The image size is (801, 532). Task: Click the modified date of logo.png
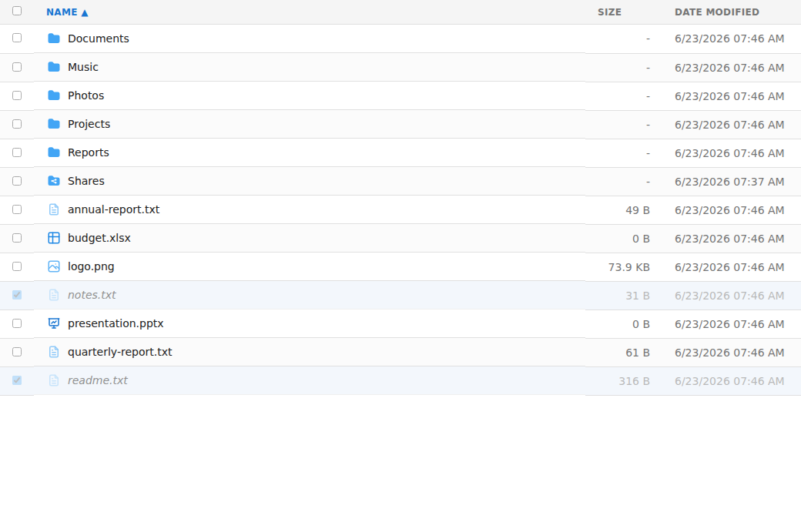point(729,267)
